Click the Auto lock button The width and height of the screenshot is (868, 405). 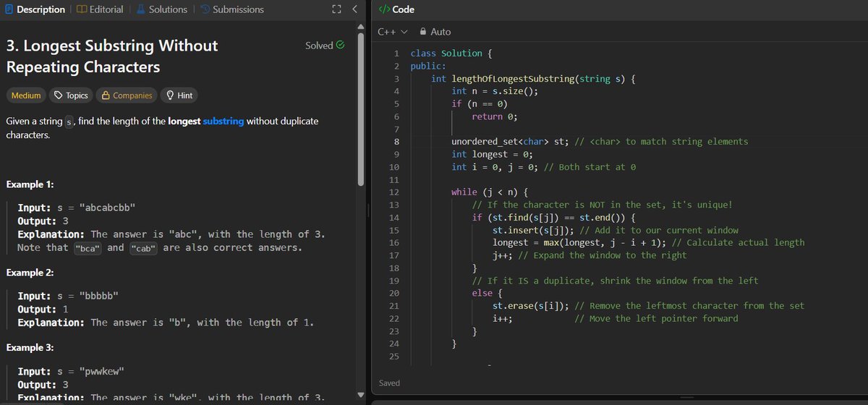click(435, 32)
